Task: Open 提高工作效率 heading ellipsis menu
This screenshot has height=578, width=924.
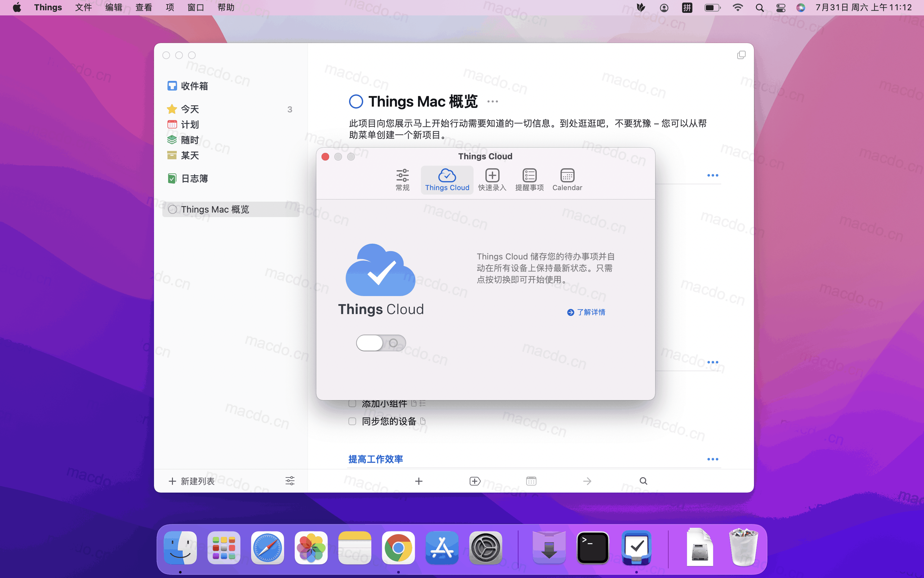Action: tap(713, 459)
